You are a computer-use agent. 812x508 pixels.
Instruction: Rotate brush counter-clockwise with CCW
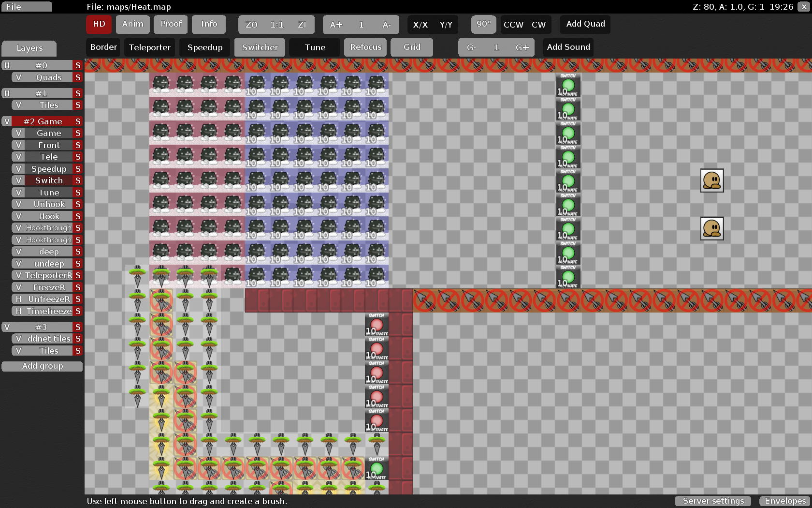pyautogui.click(x=513, y=25)
